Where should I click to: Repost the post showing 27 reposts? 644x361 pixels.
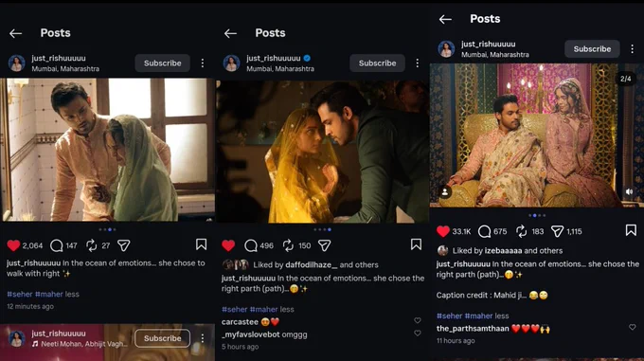(91, 245)
